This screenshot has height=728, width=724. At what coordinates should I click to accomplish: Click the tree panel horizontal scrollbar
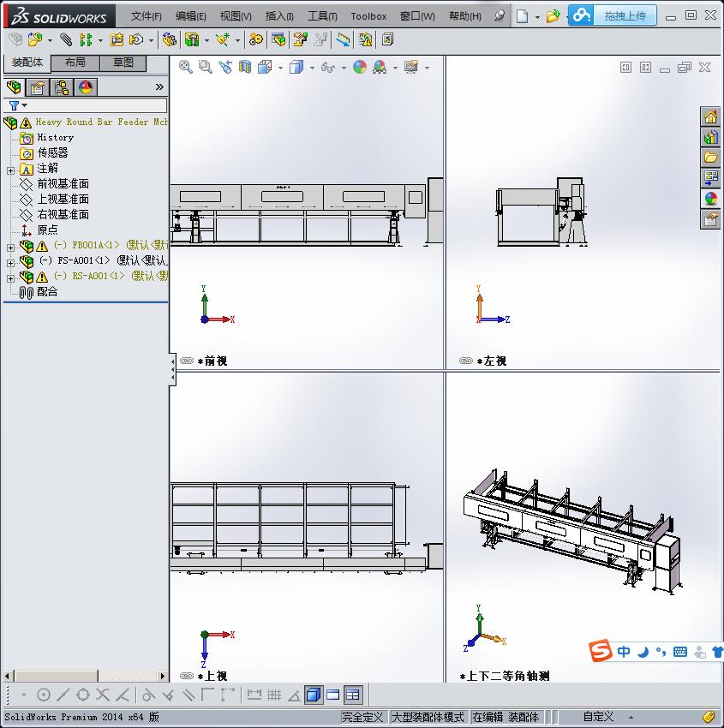click(x=85, y=676)
